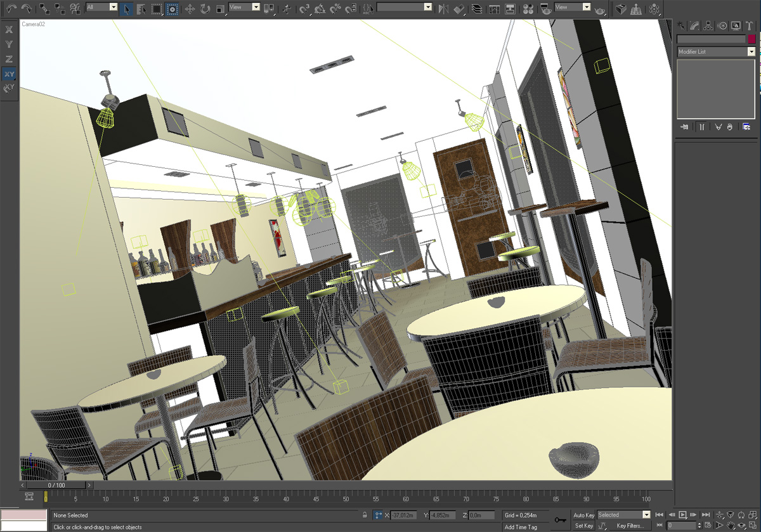Viewport: 761px width, 532px height.
Task: Activate the Select and Link tool
Action: pyautogui.click(x=44, y=8)
